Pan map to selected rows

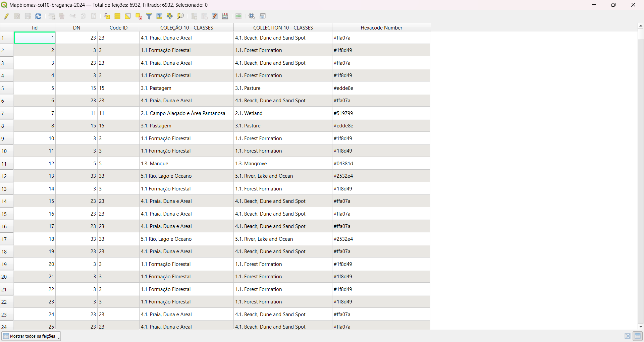[x=170, y=16]
